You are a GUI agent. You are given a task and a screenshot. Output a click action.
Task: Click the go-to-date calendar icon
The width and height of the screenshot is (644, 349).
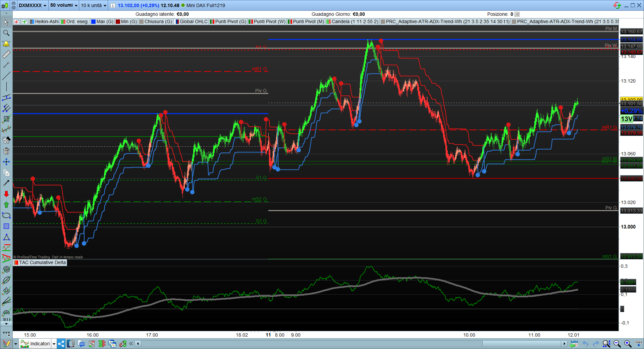point(574,344)
